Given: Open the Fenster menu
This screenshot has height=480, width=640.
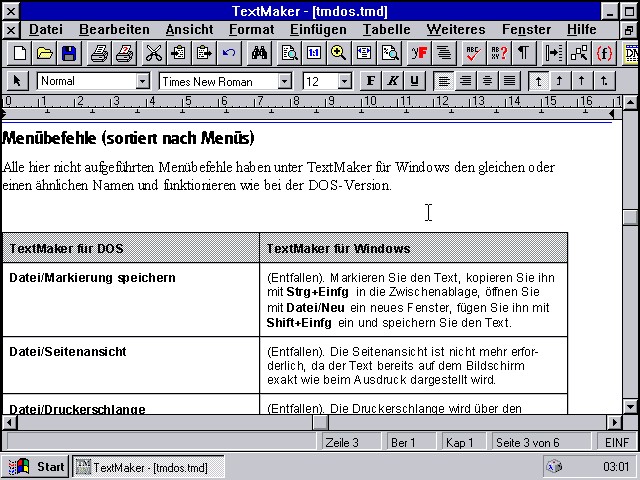Looking at the screenshot, I should pyautogui.click(x=527, y=29).
